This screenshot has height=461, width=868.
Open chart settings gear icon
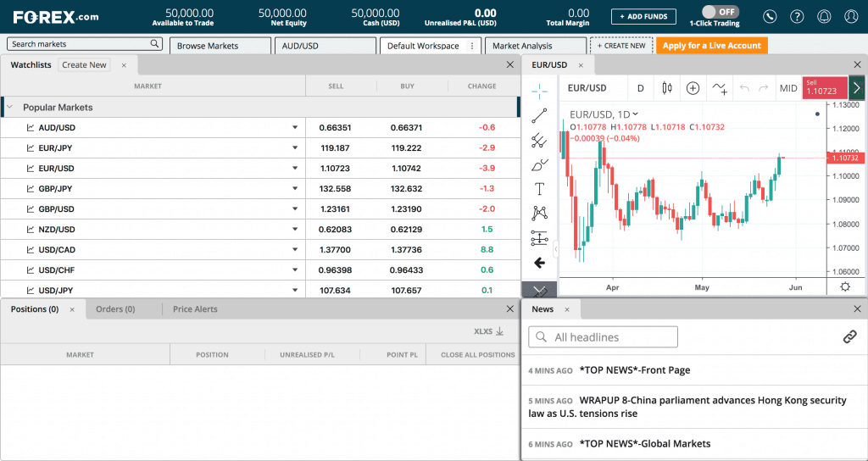click(x=844, y=286)
